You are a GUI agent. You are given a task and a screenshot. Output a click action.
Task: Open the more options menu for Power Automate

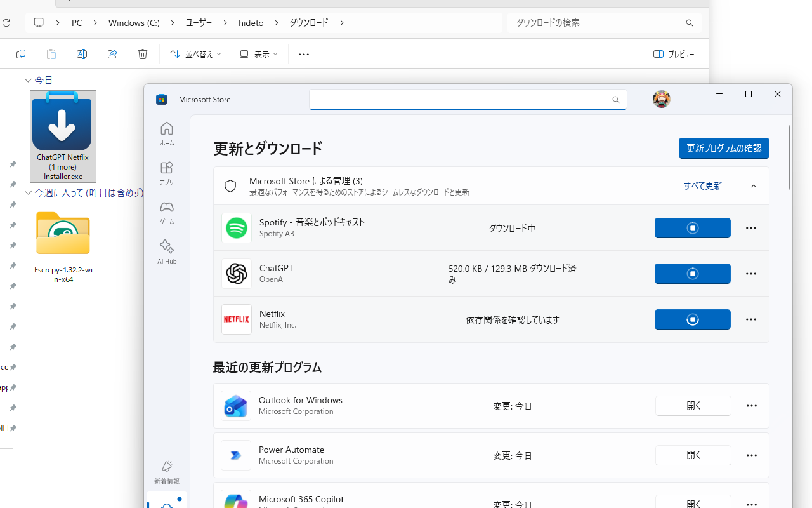click(x=751, y=455)
